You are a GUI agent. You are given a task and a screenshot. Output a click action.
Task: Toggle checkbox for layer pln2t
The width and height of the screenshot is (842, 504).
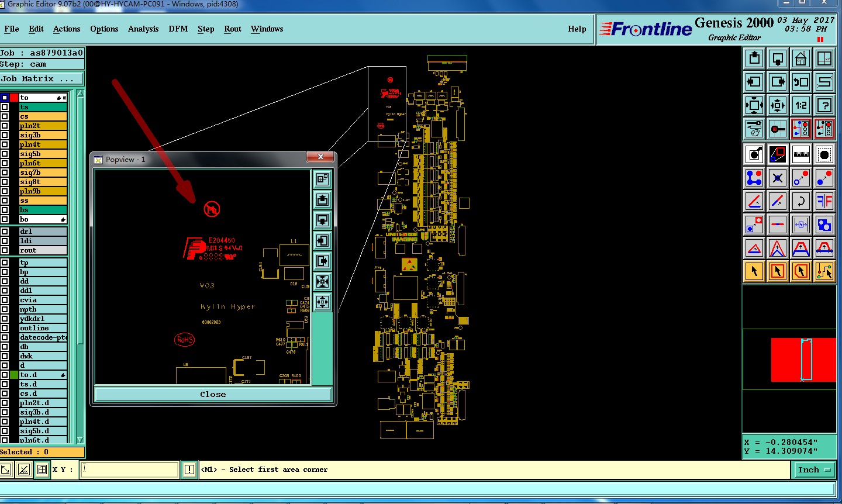coord(5,126)
